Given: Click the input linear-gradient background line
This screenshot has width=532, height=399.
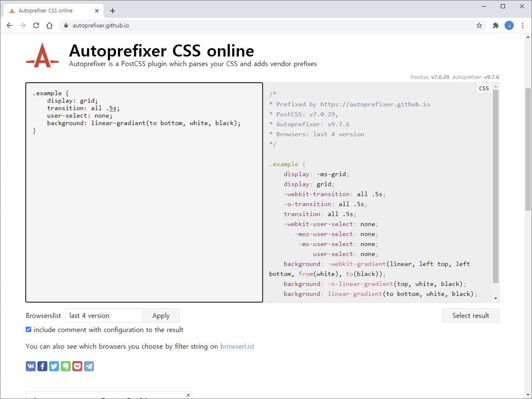Looking at the screenshot, I should (x=144, y=123).
